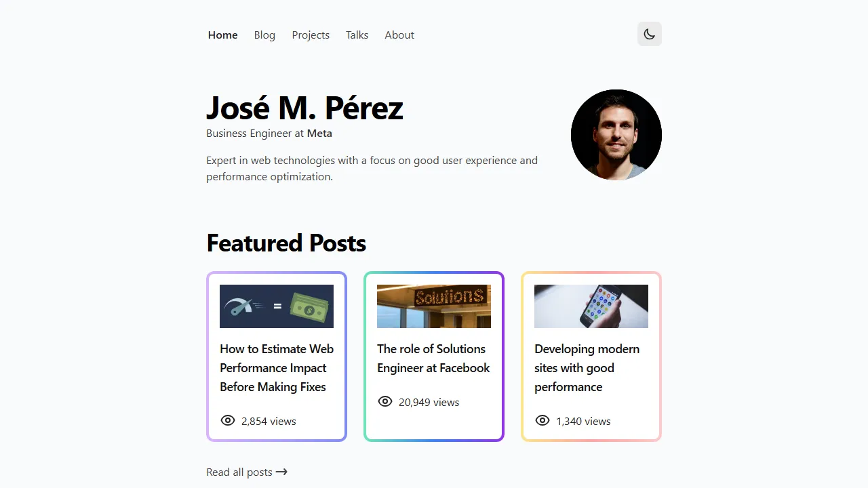Click the arrow next to Read all posts
Screen dimensions: 868x488
282,472
